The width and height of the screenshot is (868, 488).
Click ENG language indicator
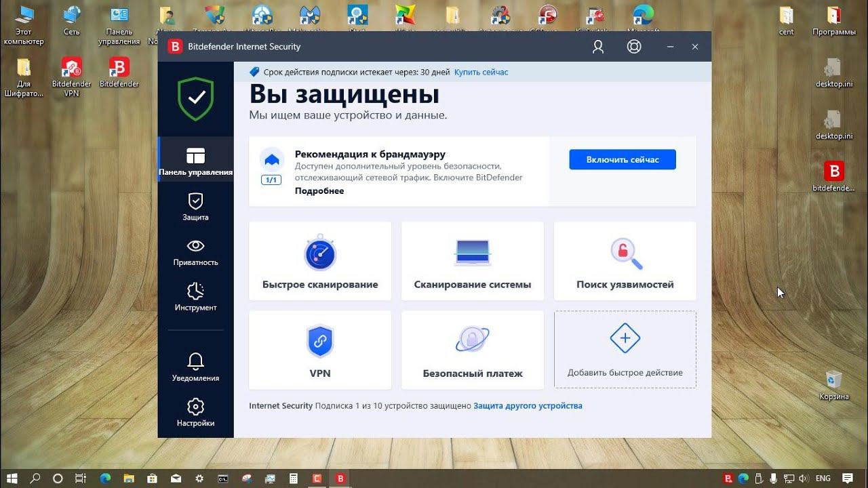(x=823, y=479)
